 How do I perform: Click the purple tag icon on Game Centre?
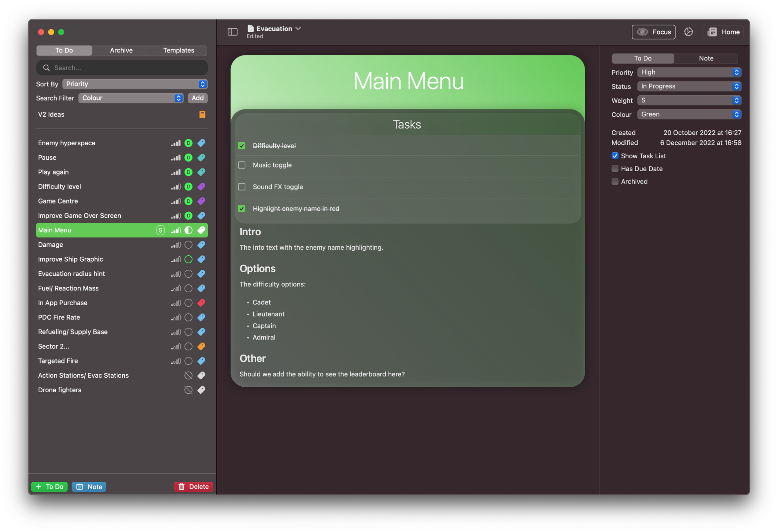[x=201, y=201]
